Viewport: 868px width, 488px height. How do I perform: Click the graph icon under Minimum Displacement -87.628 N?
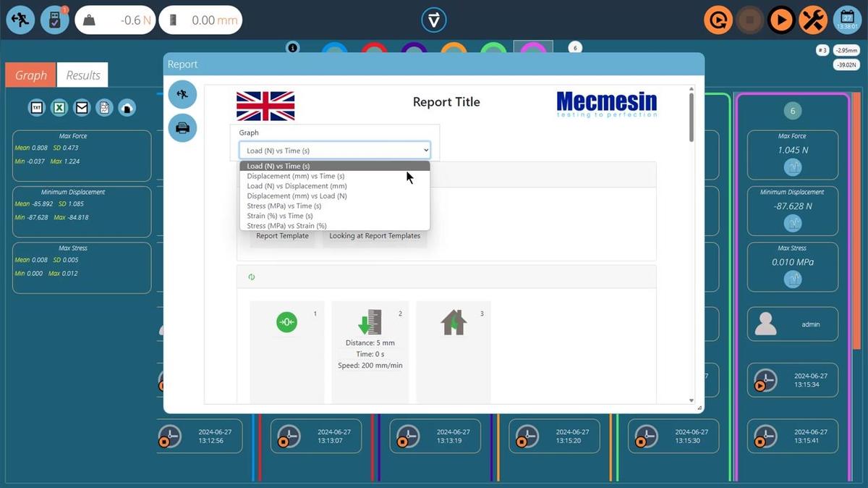[793, 223]
